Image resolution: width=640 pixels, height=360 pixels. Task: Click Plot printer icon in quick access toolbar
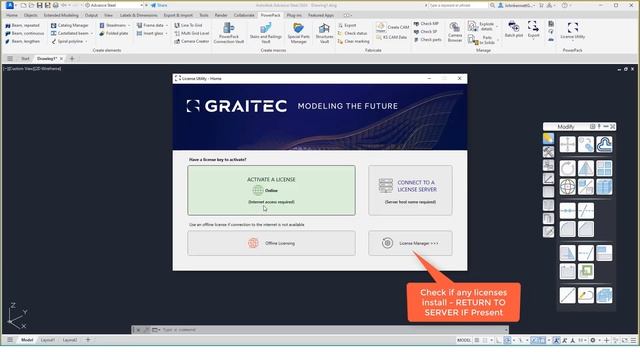(56, 5)
